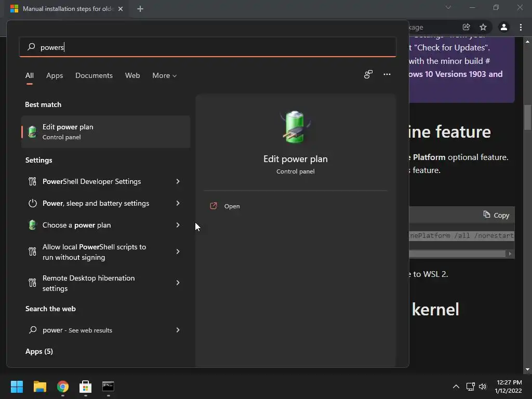
Task: Open the browser profile icon
Action: click(x=504, y=27)
